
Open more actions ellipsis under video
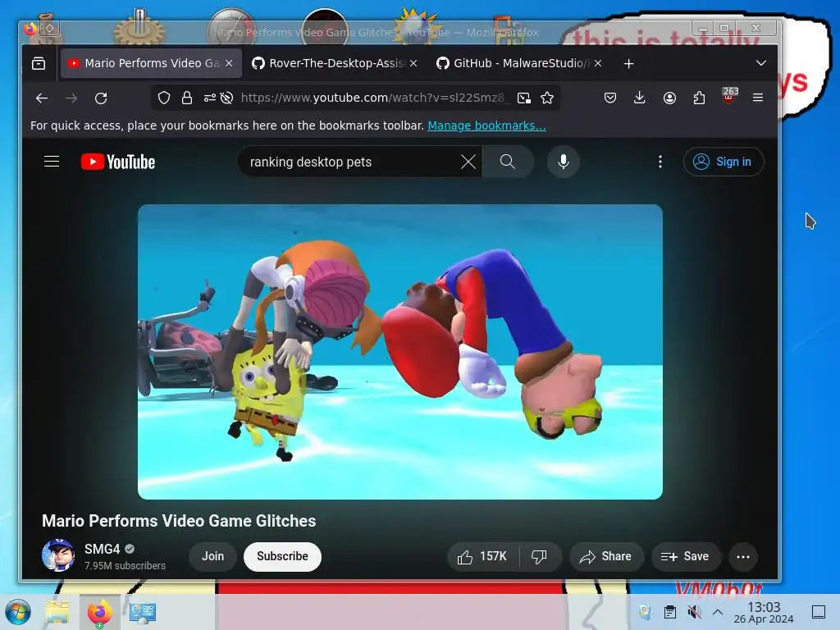click(x=743, y=557)
